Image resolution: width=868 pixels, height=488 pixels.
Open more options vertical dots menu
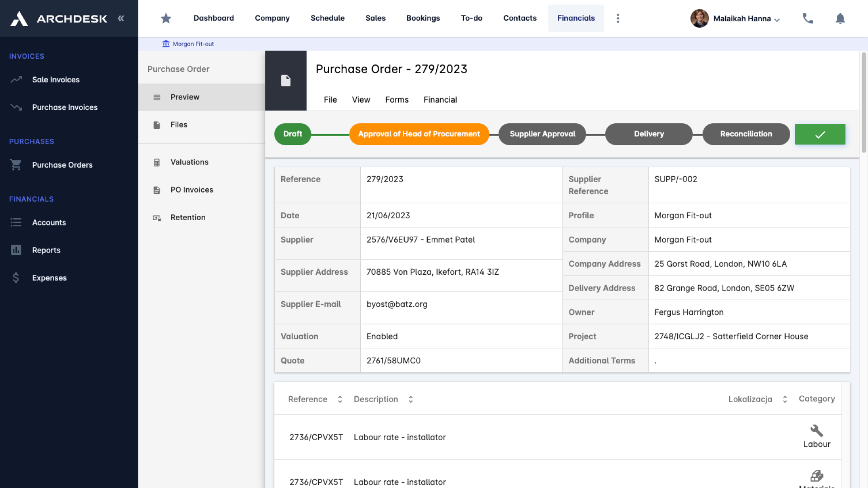pos(618,18)
